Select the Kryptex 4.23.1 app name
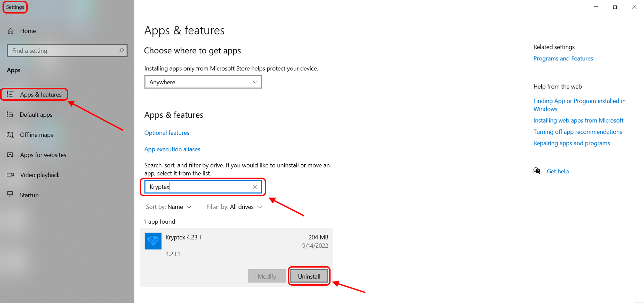This screenshot has width=644, height=303. point(183,237)
